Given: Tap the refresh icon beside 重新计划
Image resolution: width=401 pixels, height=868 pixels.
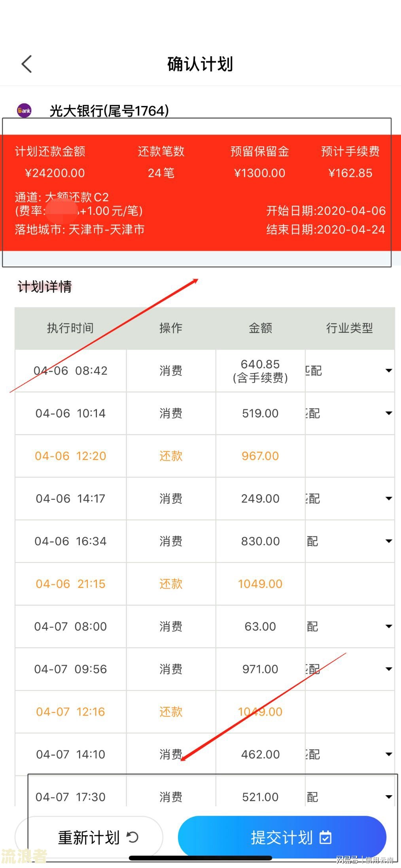Looking at the screenshot, I should point(132,837).
